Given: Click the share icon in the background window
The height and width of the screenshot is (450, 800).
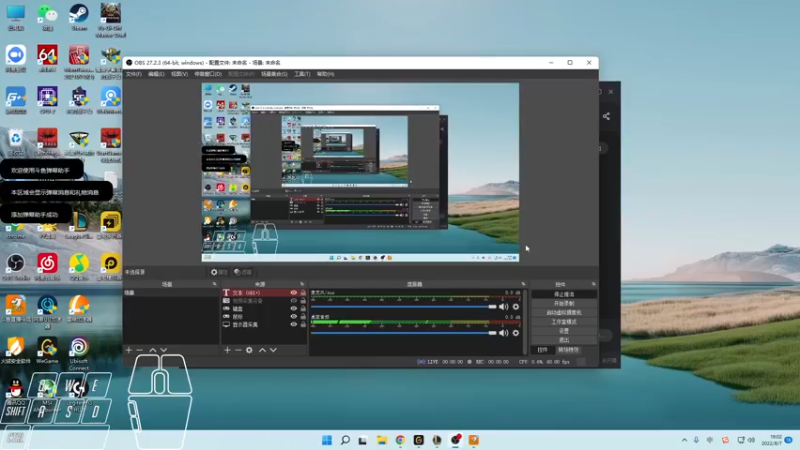Looking at the screenshot, I should 606,116.
